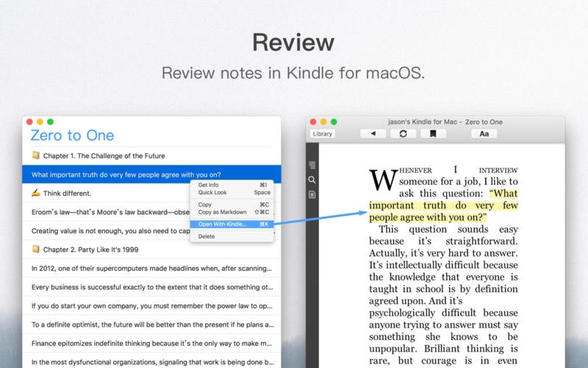
Task: Select the 'In 2012, one of their supercomputers' row
Action: click(x=151, y=268)
